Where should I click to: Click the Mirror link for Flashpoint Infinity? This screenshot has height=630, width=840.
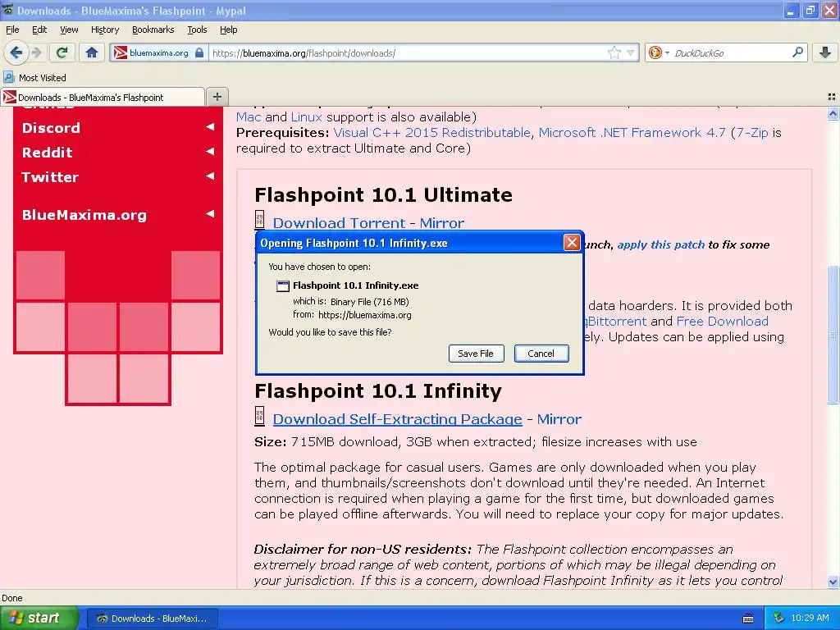(559, 419)
